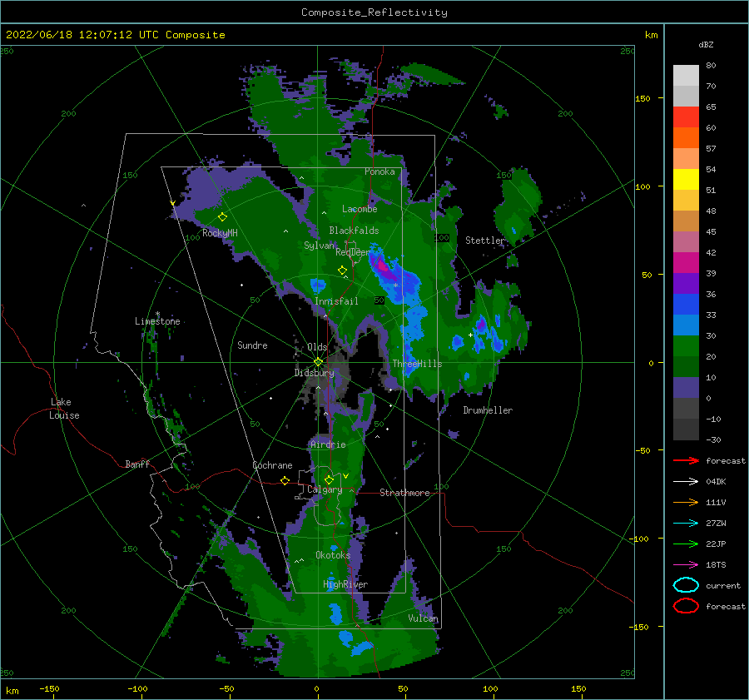Click the 80 dBZ scale value

point(711,66)
